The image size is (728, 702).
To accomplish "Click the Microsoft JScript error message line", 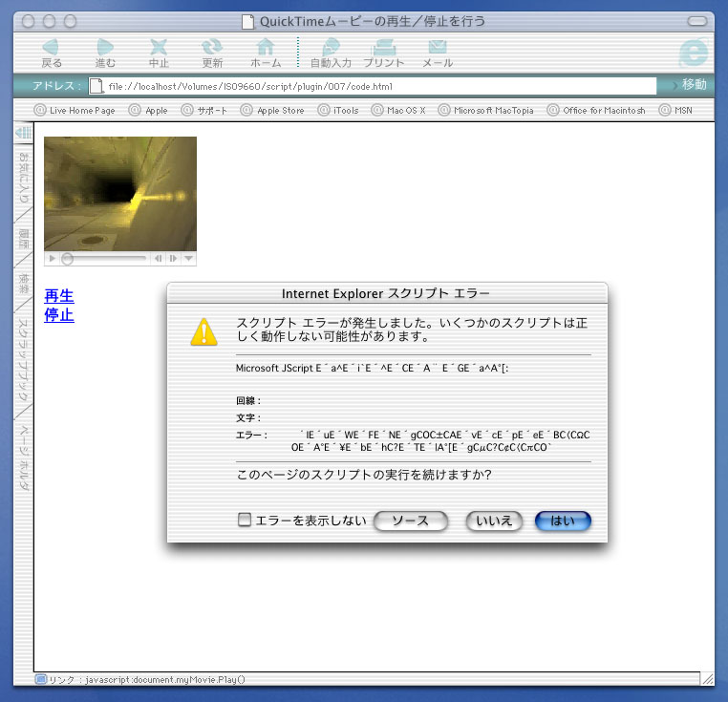I will (x=372, y=368).
